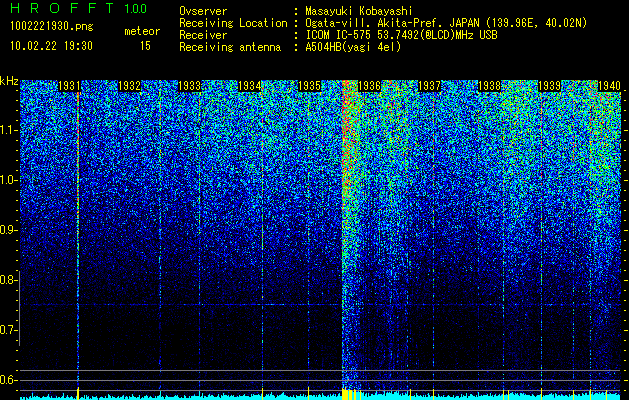Screen dimensions: 629x400
Task: Click the file name 1002221930.png
Action: (52, 27)
